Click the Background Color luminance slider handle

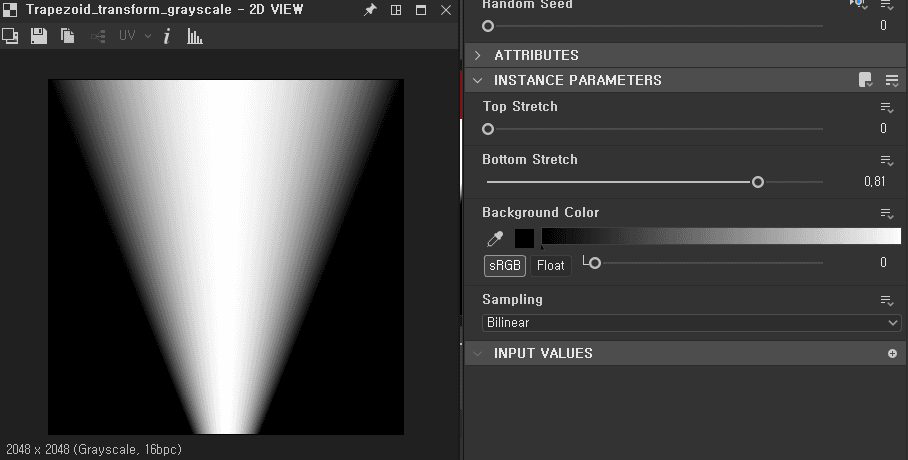(x=595, y=263)
